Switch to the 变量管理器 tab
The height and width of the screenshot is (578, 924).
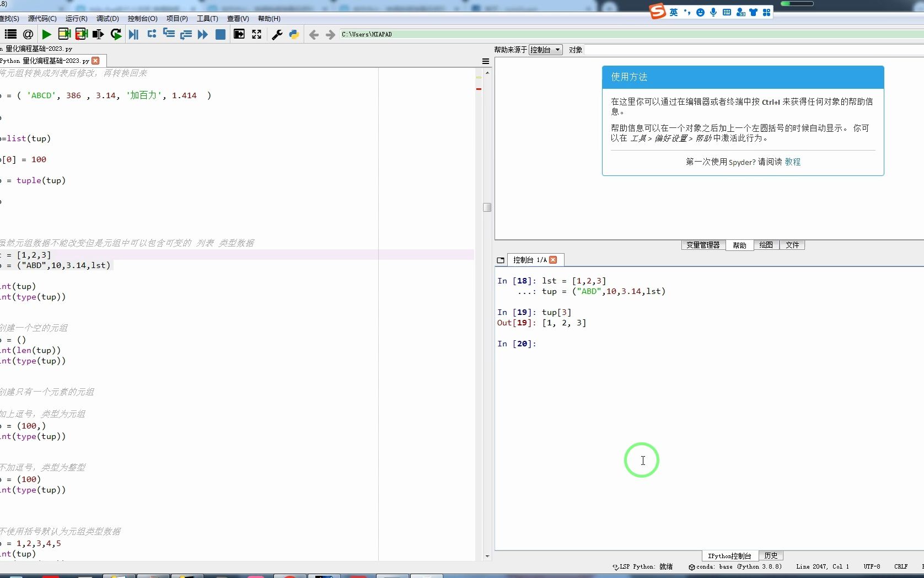(703, 245)
